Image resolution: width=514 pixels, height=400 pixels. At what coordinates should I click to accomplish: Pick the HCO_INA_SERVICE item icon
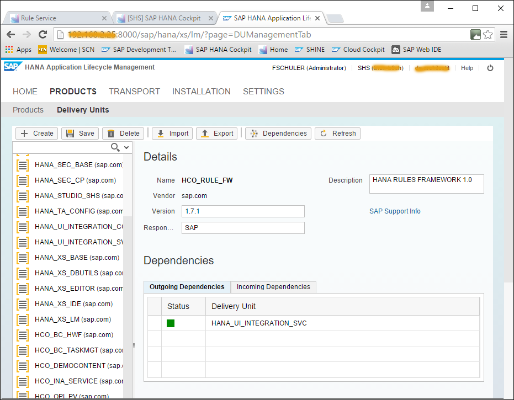pos(23,381)
